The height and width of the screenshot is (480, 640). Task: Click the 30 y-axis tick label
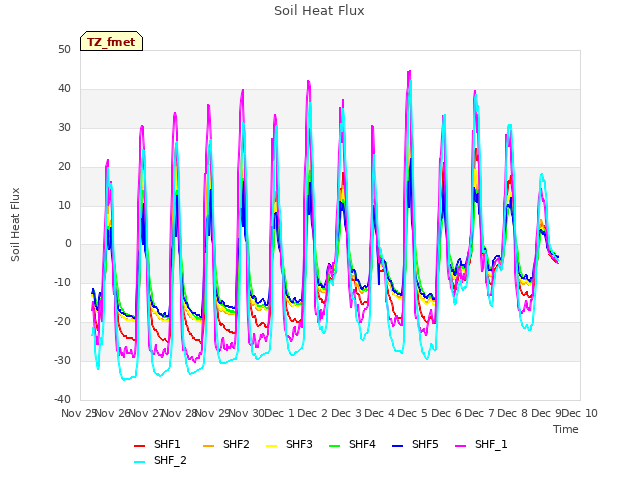[x=64, y=127]
